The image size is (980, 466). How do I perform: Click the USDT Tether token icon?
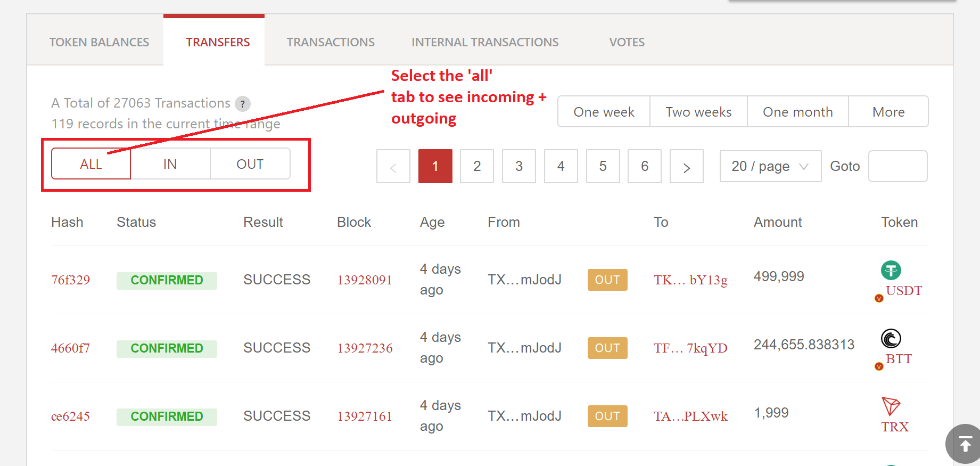[891, 271]
